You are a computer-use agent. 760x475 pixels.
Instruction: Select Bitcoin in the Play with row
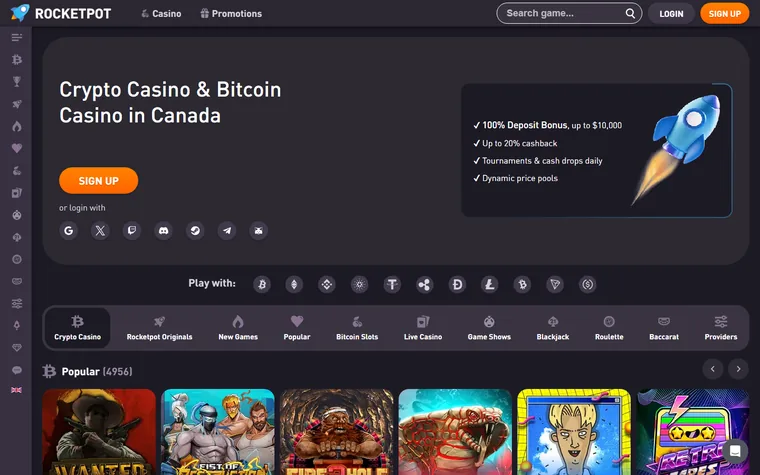click(262, 285)
